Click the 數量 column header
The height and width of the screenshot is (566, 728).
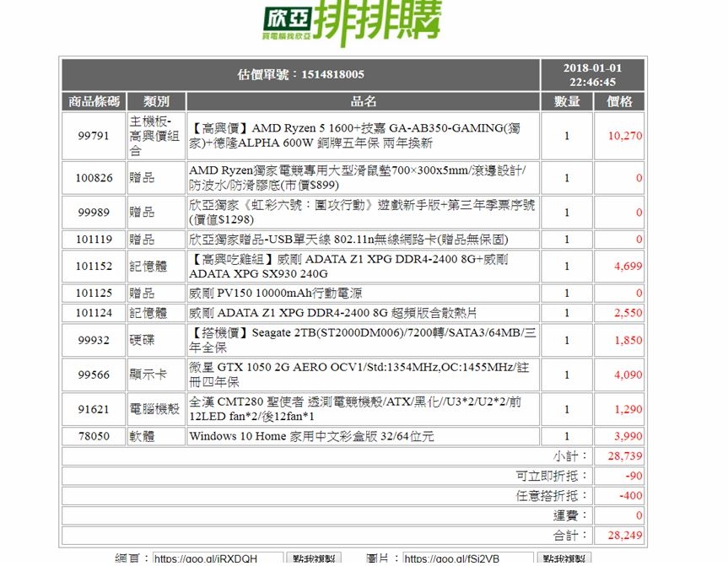tap(567, 101)
